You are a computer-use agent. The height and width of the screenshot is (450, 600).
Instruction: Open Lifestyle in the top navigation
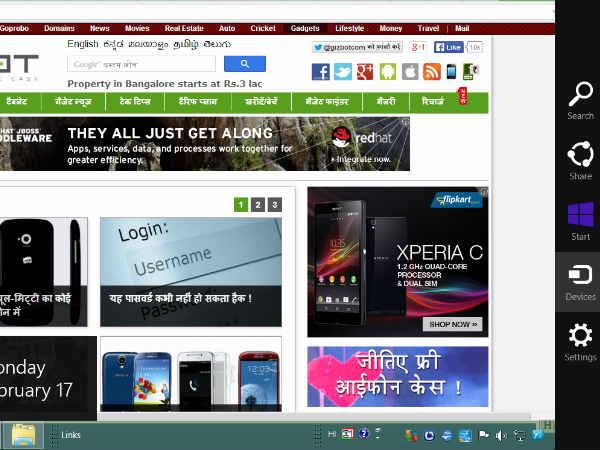coord(349,28)
